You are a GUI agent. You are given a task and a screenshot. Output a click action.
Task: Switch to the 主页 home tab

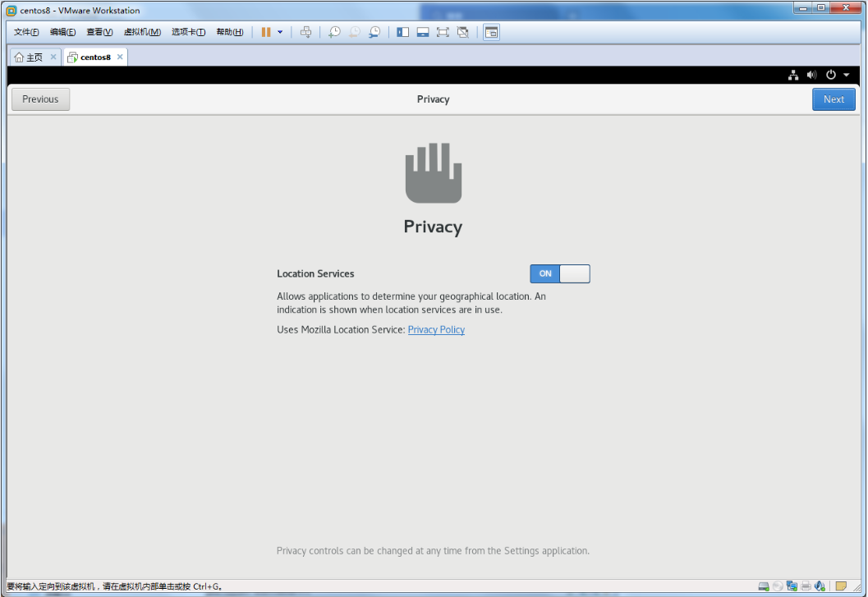(x=29, y=57)
